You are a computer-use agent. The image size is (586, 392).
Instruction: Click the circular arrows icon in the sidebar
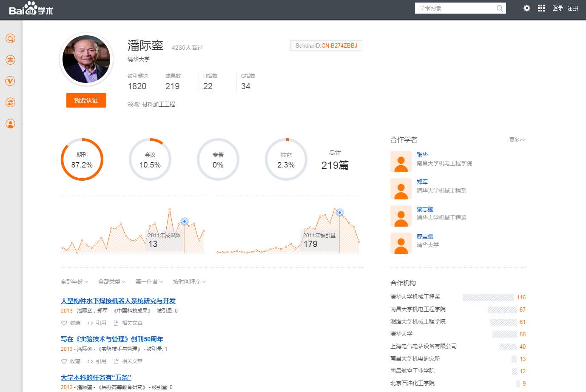coord(11,102)
